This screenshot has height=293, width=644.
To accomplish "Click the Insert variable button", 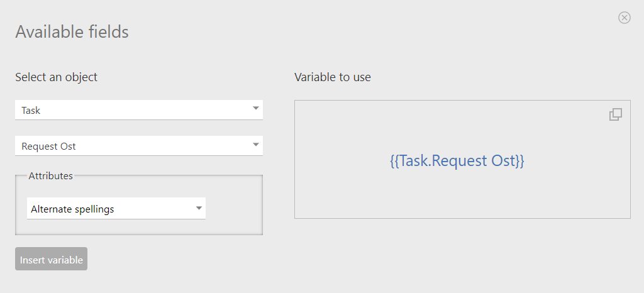I will click(x=52, y=258).
